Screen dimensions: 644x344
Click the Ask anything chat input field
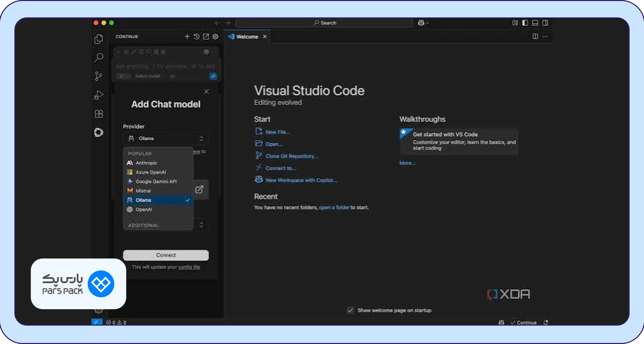coord(166,66)
